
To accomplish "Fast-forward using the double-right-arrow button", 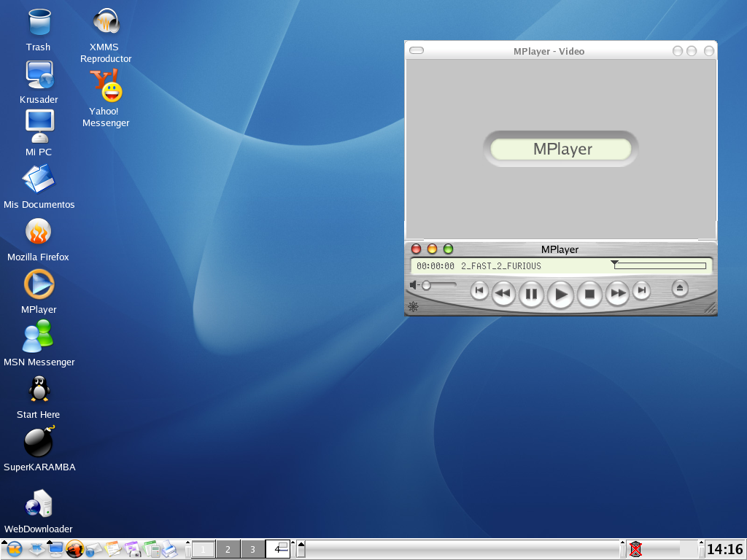I will pyautogui.click(x=617, y=293).
